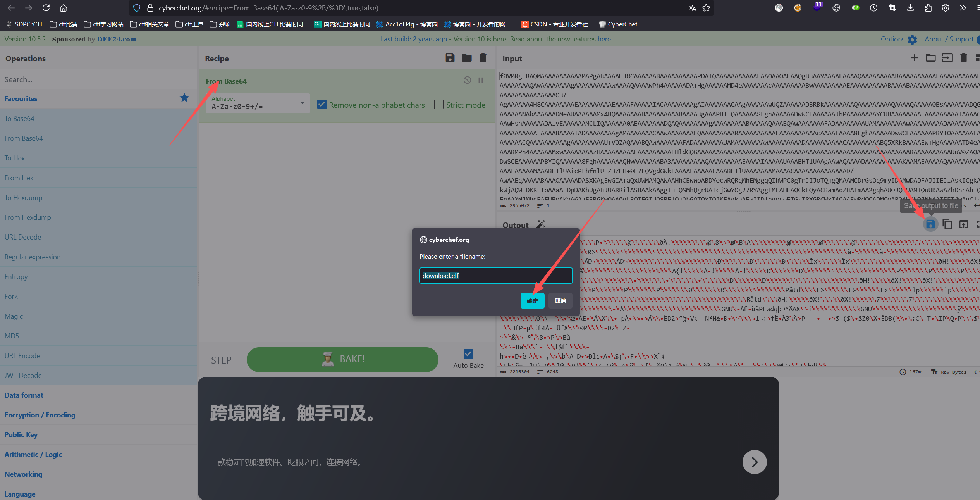The height and width of the screenshot is (500, 980).
Task: Clear the recipe with the trash icon
Action: tap(483, 57)
